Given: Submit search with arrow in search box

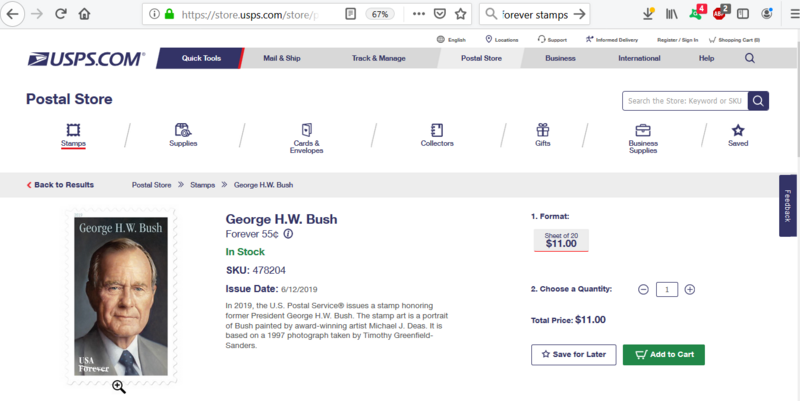Looking at the screenshot, I should (x=579, y=14).
